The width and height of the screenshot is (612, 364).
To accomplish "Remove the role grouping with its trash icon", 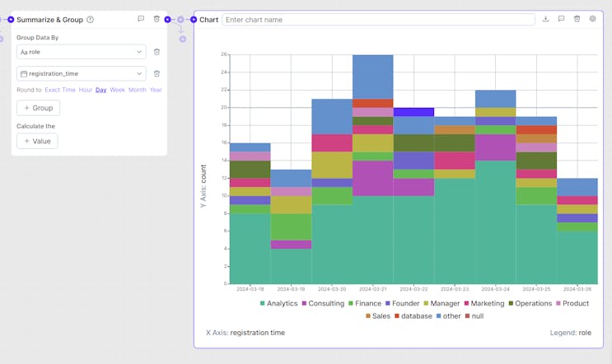I will point(157,52).
